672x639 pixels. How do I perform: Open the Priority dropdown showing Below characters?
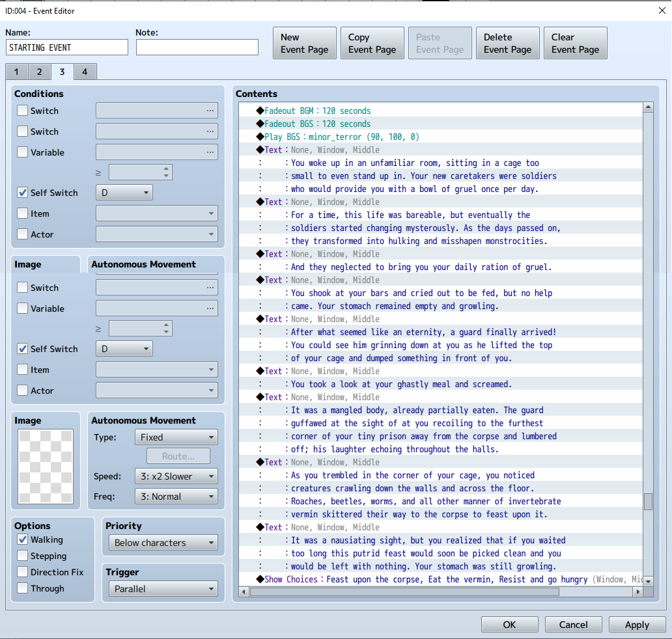[163, 543]
